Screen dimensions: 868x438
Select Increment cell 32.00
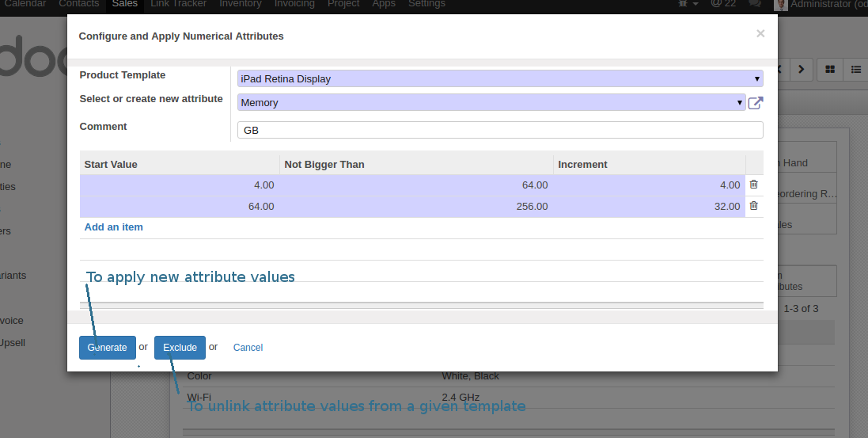click(650, 206)
